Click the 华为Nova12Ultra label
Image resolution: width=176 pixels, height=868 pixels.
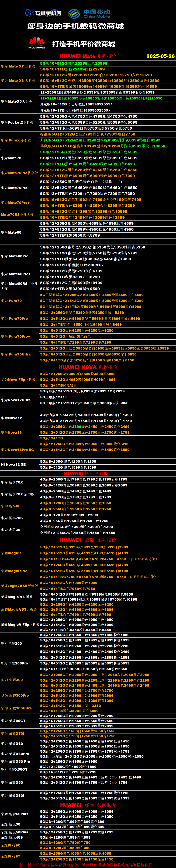(x=16, y=400)
